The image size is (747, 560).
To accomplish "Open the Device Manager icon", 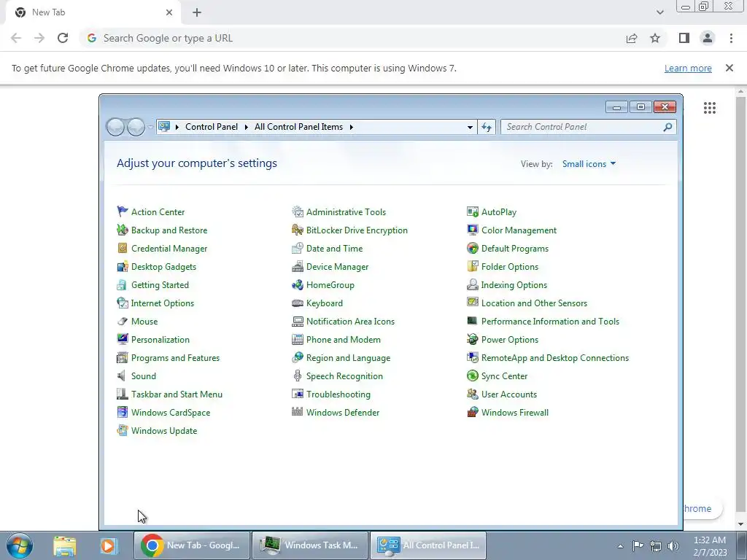I will click(298, 266).
